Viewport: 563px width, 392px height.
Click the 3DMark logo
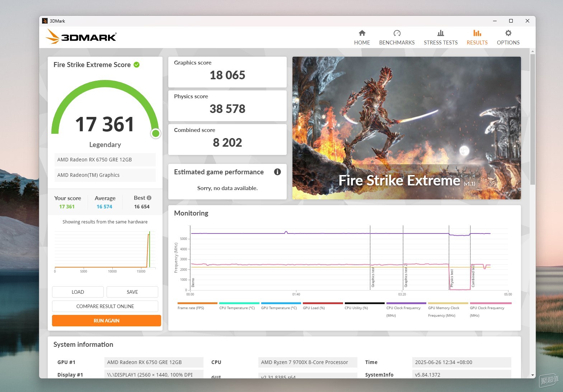81,37
